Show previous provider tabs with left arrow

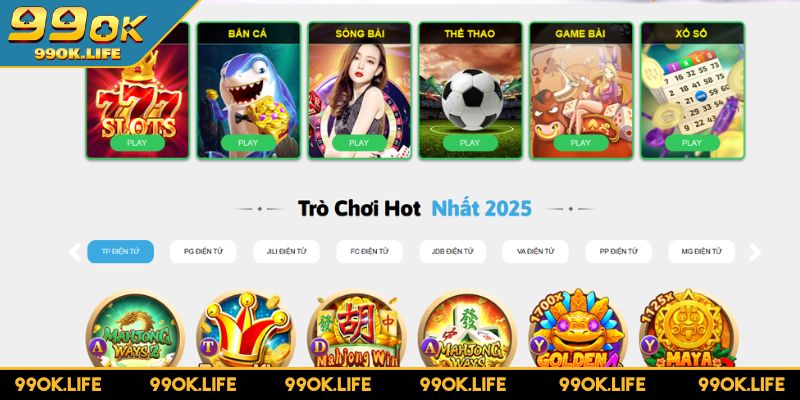(75, 252)
